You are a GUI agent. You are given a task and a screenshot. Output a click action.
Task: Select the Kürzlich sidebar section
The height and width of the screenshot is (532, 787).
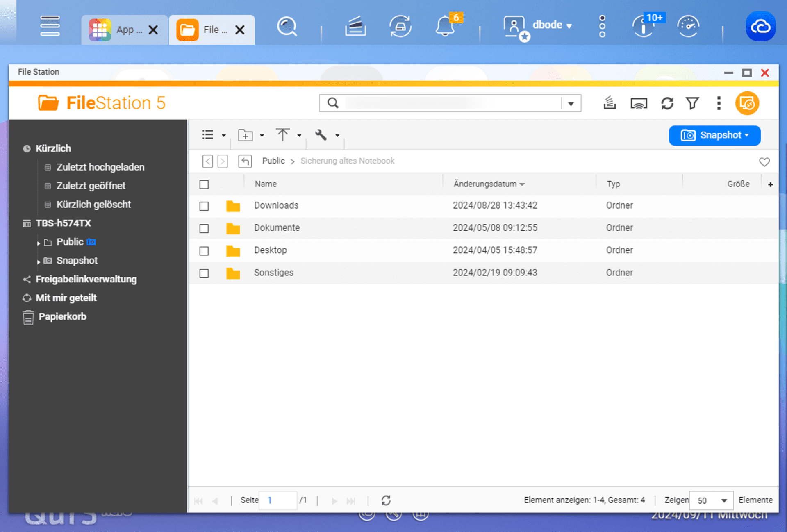53,148
